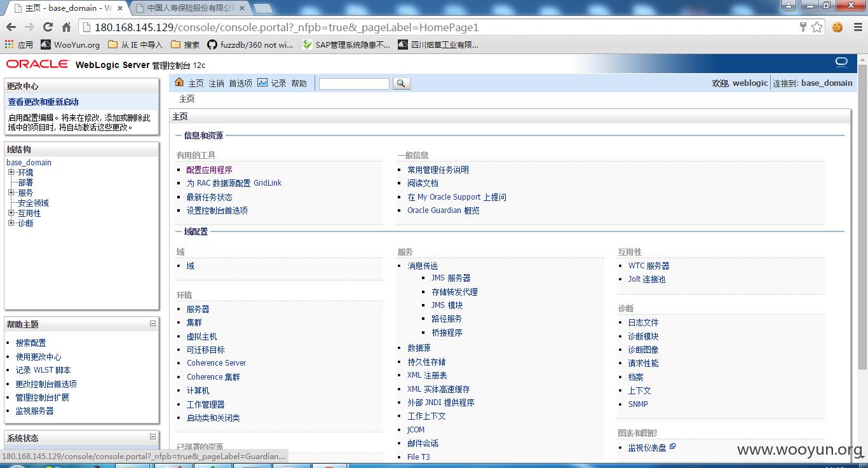Click 帮助 in the console toolbar
868x468 pixels.
coord(299,83)
